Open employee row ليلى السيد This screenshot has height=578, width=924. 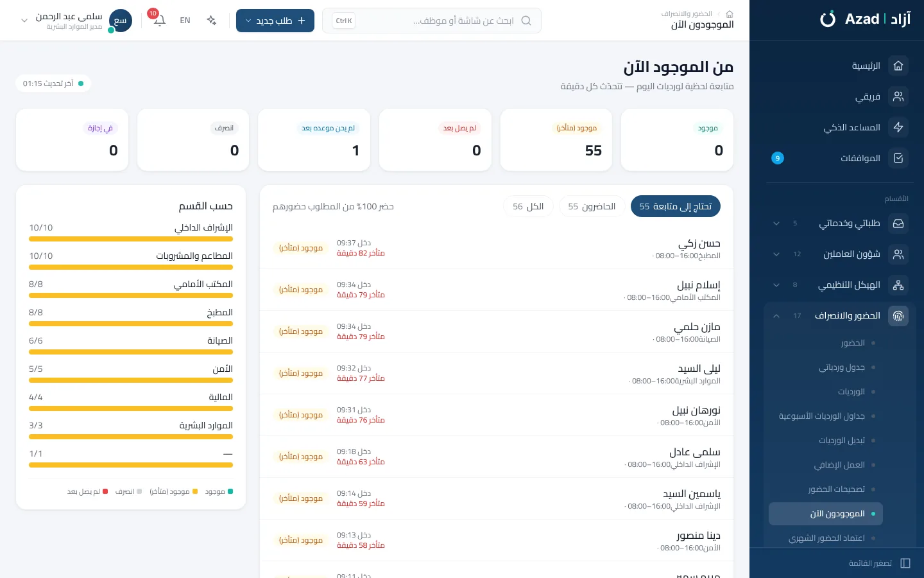pyautogui.click(x=497, y=373)
